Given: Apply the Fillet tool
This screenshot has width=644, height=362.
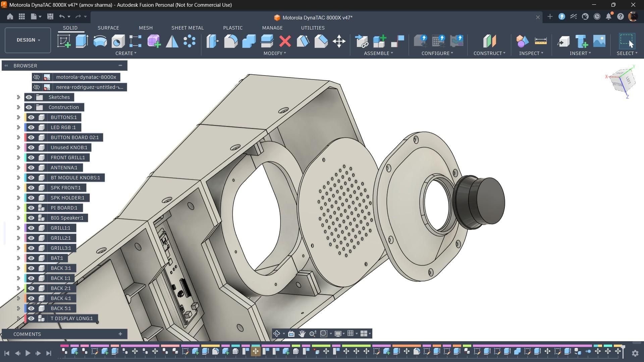Looking at the screenshot, I should coord(231,41).
